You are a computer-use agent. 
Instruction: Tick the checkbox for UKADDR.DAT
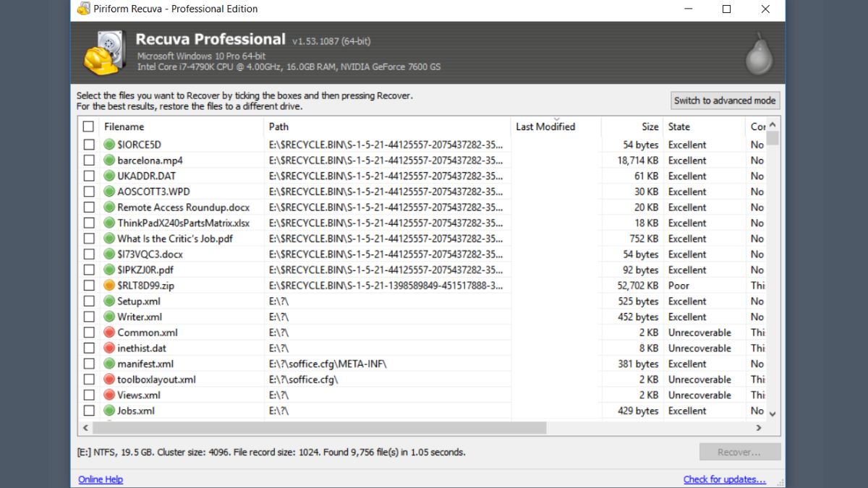[88, 176]
